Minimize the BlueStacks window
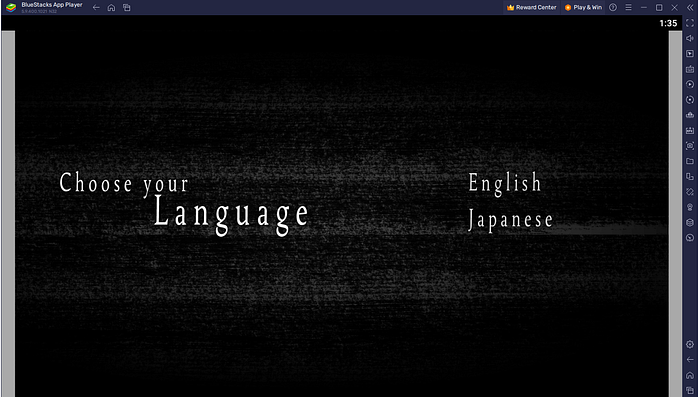This screenshot has width=700, height=397. click(644, 8)
